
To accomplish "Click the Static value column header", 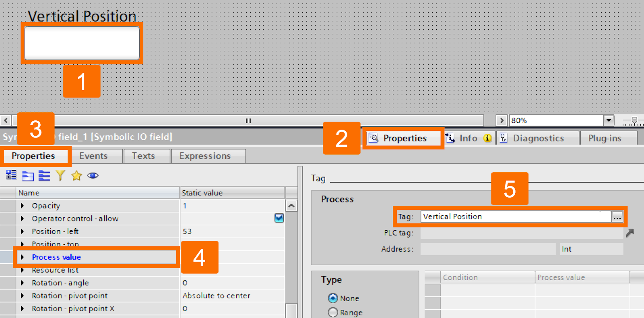I will 232,193.
